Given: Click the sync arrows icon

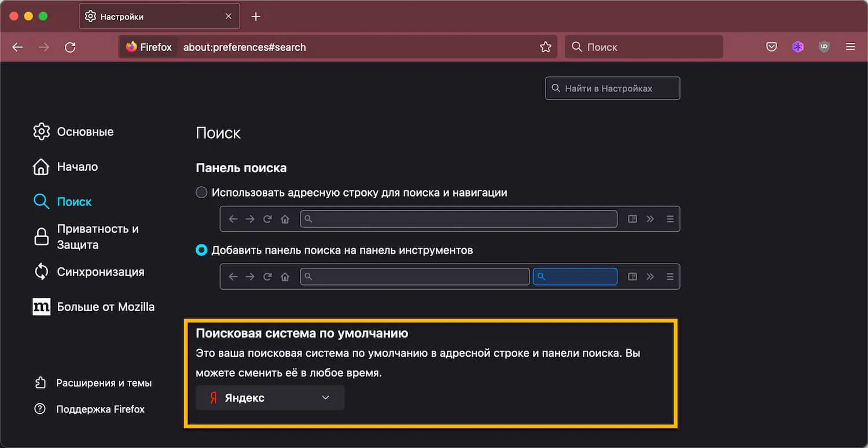Looking at the screenshot, I should click(42, 272).
